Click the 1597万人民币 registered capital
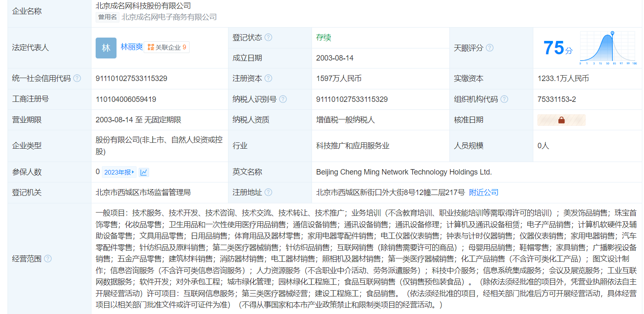 click(339, 78)
